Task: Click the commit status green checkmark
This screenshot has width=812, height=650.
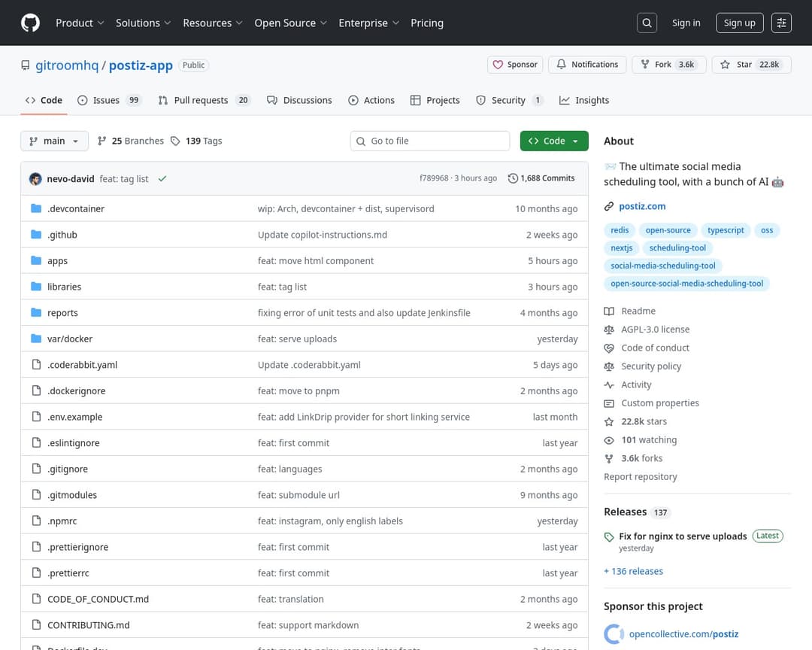Action: pos(162,179)
